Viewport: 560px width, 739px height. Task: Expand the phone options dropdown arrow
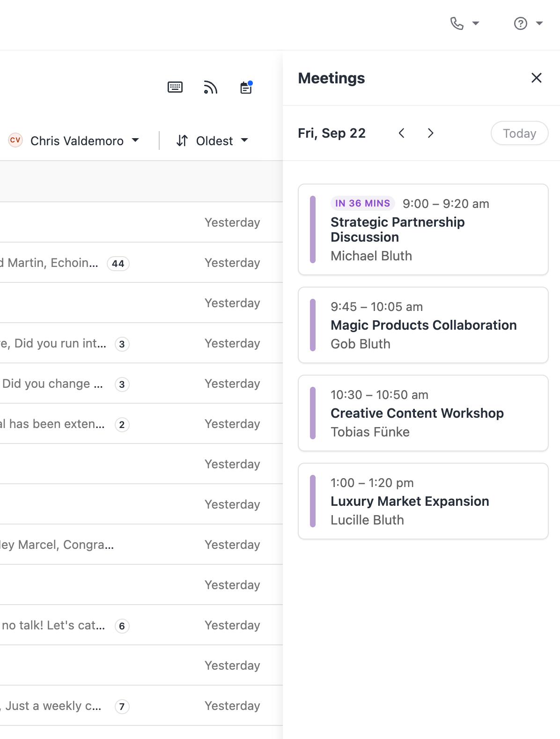pos(476,23)
